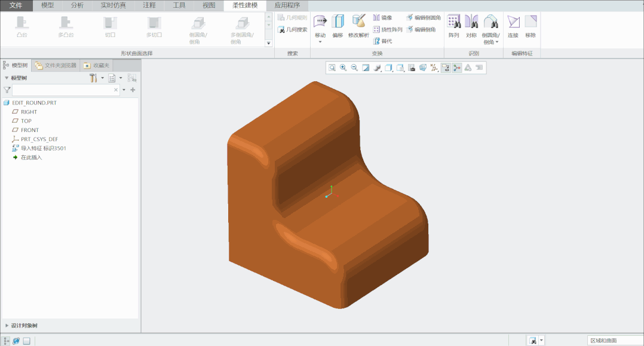Image resolution: width=644 pixels, height=346 pixels.
Task: Select the 导入特征 标识3501 tree item
Action: pyautogui.click(x=43, y=148)
